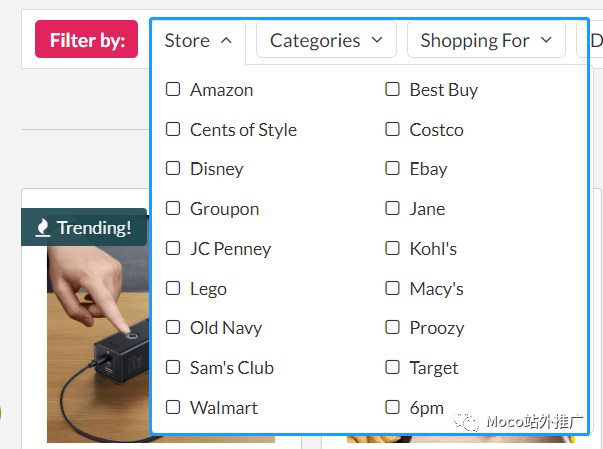Tick the Lego store checkbox
The width and height of the screenshot is (603, 449).
pyautogui.click(x=173, y=288)
